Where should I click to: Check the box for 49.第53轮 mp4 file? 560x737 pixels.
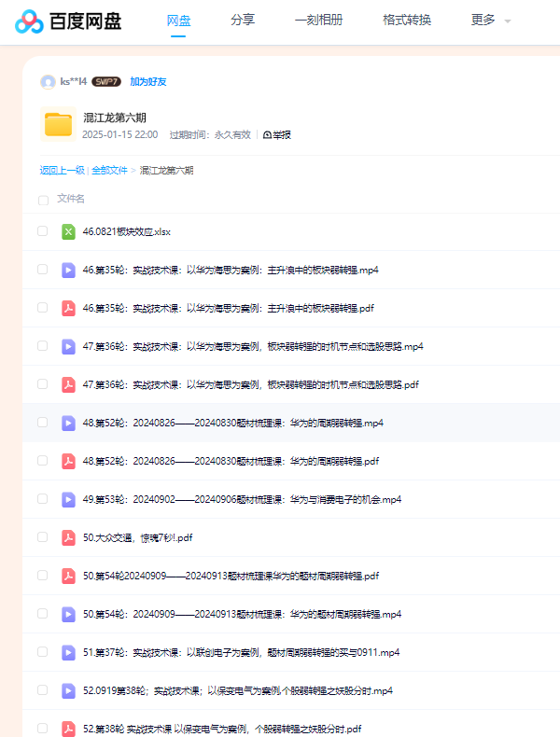[42, 499]
